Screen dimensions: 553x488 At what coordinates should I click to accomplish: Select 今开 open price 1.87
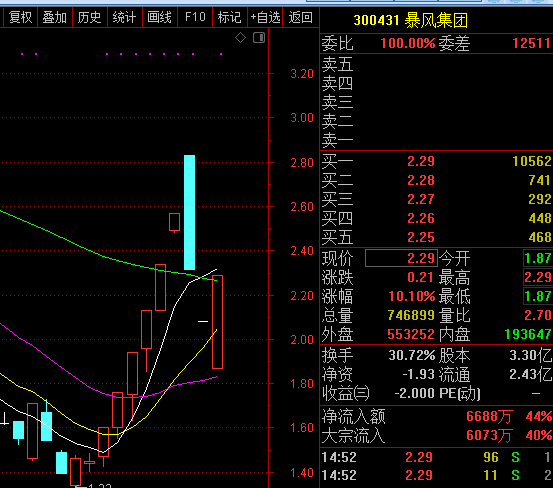[537, 258]
